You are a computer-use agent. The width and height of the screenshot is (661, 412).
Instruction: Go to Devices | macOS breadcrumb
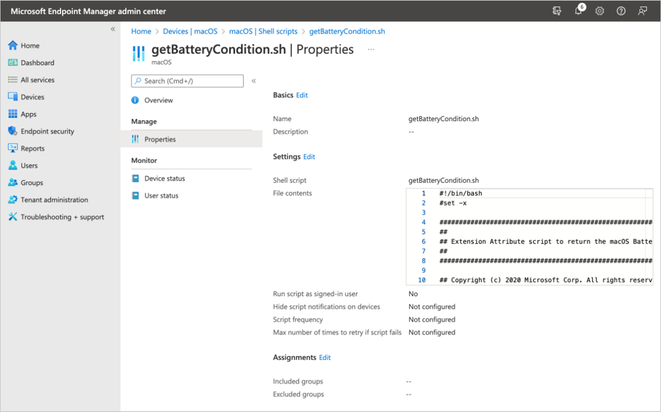(x=190, y=31)
